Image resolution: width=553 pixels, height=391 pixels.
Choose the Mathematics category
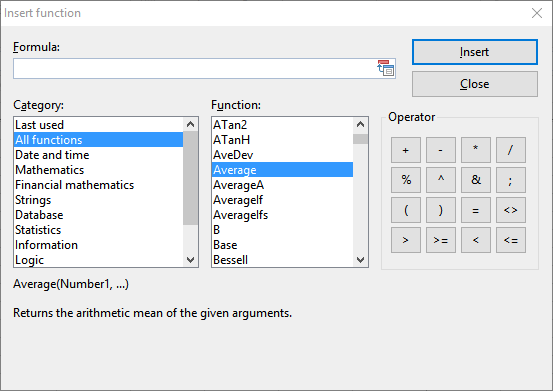coord(98,170)
